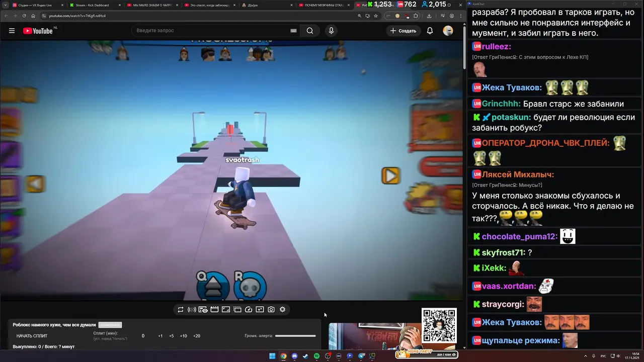Click the НАЧАТЬ СПЛИТ button
The width and height of the screenshot is (644, 362).
[32, 336]
